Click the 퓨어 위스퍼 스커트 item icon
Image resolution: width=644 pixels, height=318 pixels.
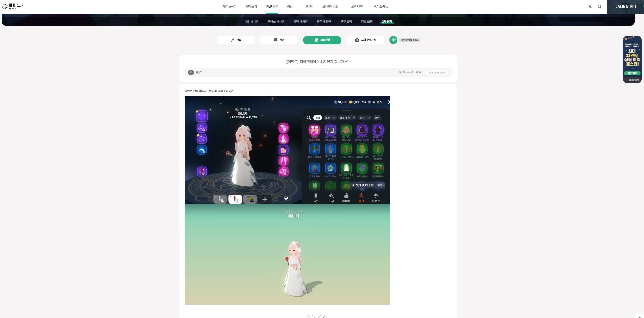coord(362,130)
